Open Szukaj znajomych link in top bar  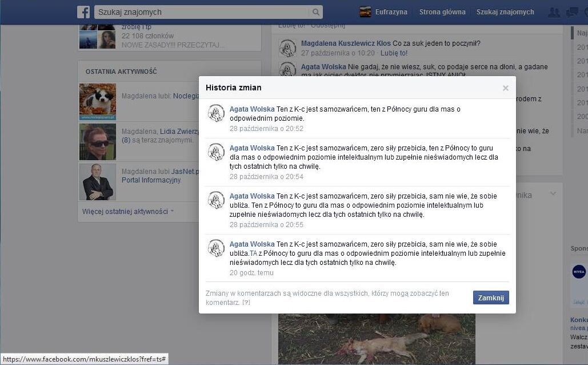[505, 12]
